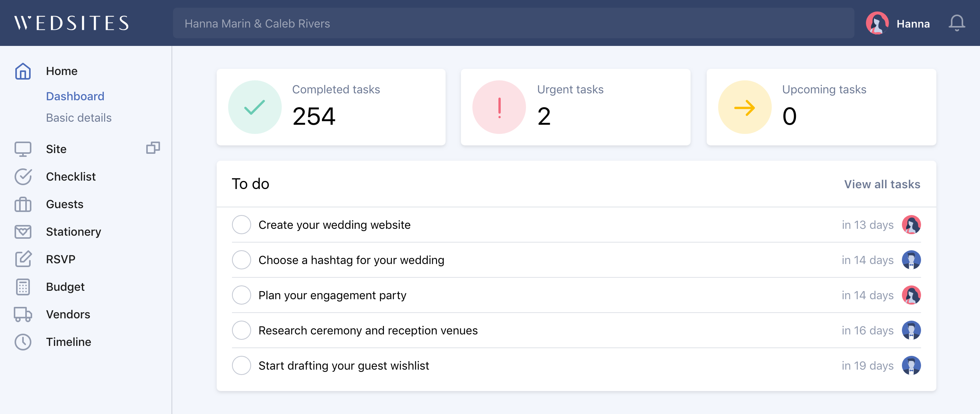Open Vendors in sidebar
The height and width of the screenshot is (414, 980).
click(x=68, y=315)
